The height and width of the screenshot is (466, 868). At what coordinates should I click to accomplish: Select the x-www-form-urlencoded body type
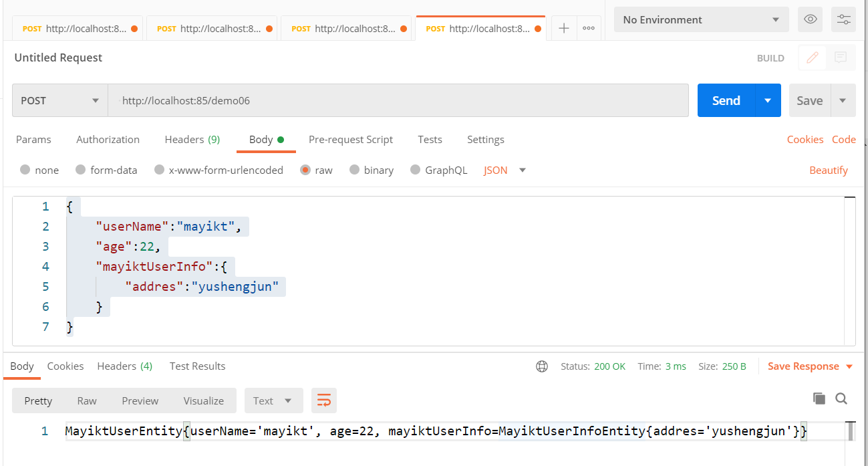(x=219, y=170)
